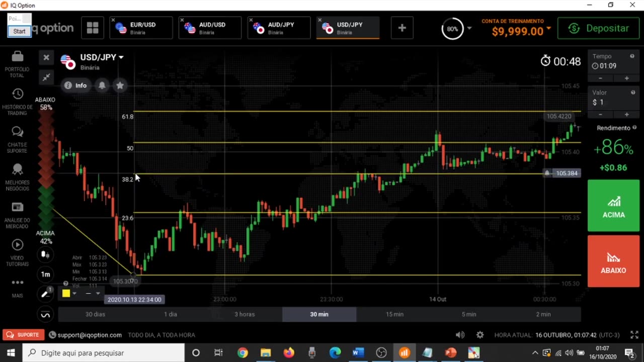The width and height of the screenshot is (644, 362).
Task: Click the yellow drawing color swatch
Action: click(66, 293)
